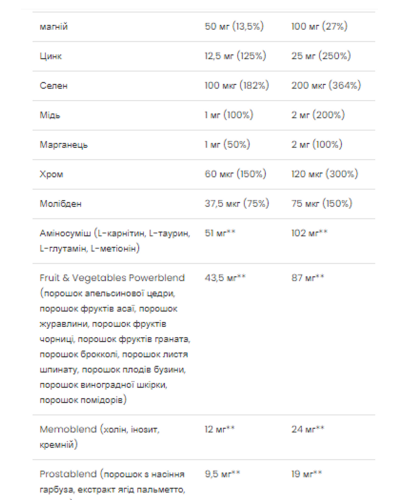Select the 43,5 мг** Powerblend value
Viewport: 400px width, 500px height.
[225, 278]
